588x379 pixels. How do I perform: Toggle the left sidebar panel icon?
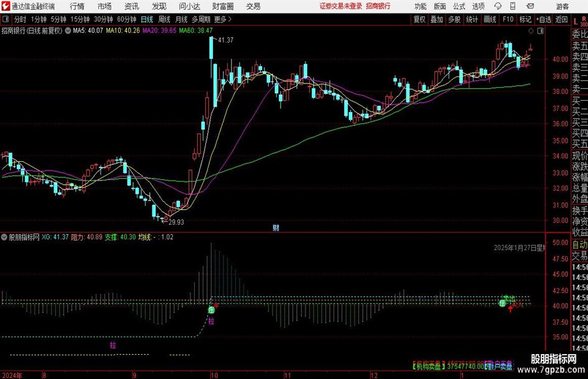(6, 19)
